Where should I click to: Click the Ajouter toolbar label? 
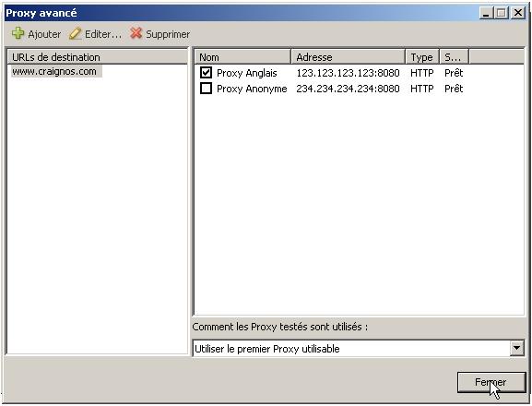point(44,34)
